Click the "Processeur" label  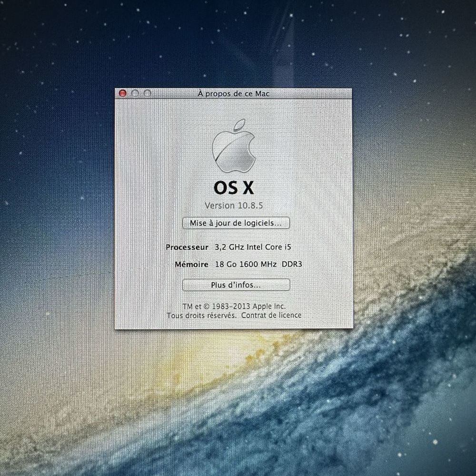[187, 248]
